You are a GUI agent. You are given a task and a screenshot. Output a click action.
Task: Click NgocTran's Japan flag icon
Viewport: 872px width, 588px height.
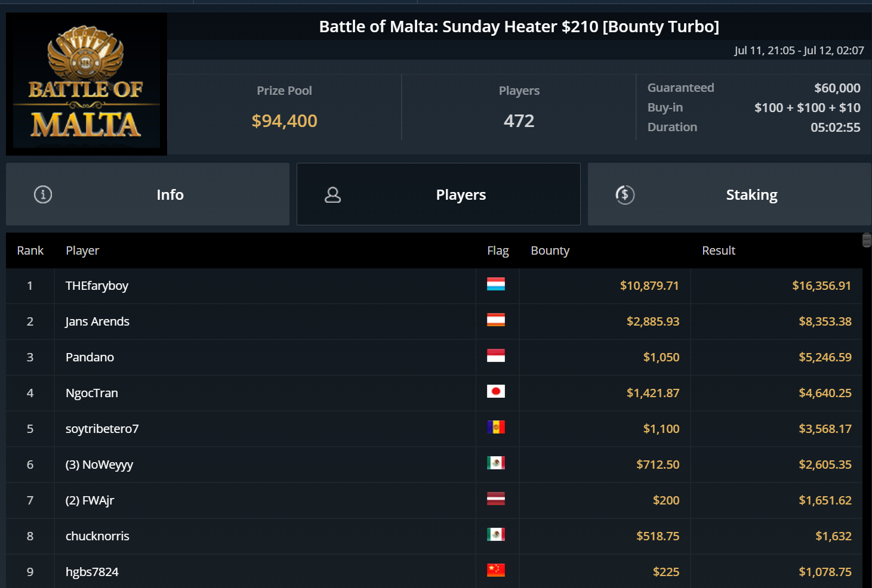point(495,392)
